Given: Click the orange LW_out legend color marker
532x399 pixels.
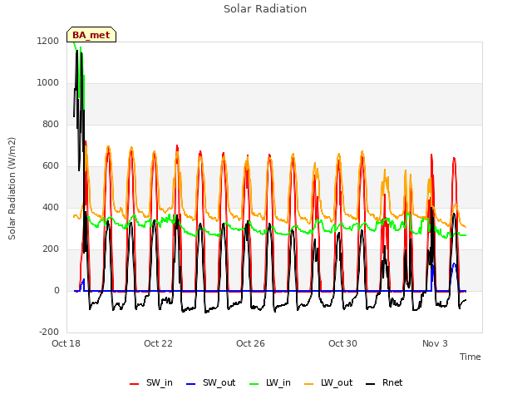Looking at the screenshot, I should (309, 384).
